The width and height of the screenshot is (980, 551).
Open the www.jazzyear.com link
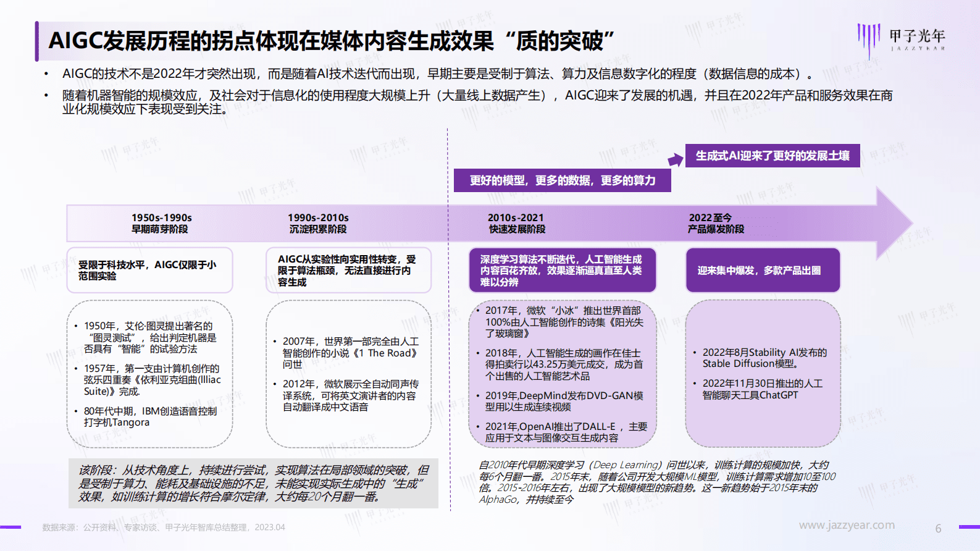pyautogui.click(x=847, y=526)
